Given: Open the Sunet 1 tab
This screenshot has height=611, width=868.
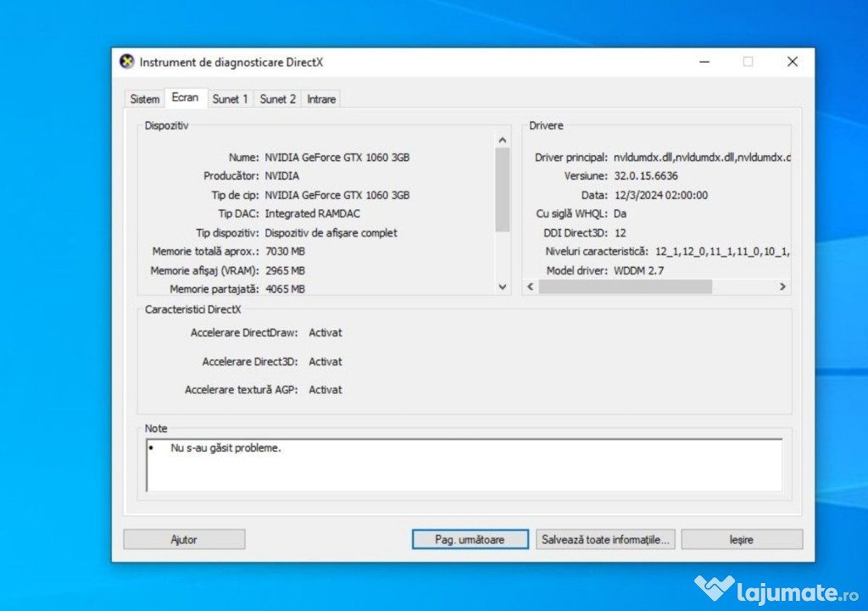Looking at the screenshot, I should [x=230, y=99].
